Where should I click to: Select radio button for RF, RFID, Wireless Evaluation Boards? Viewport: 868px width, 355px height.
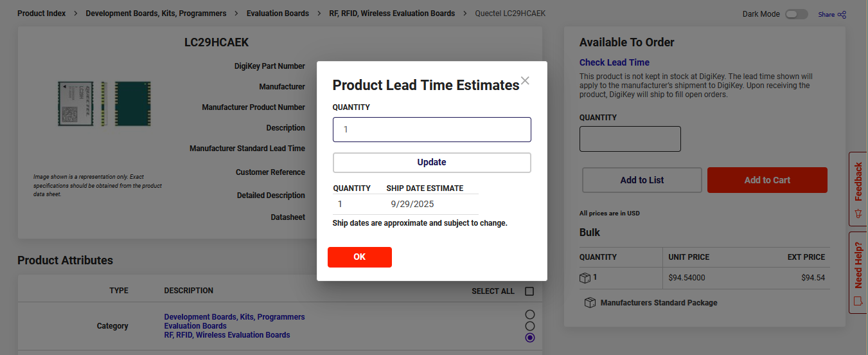pos(529,338)
